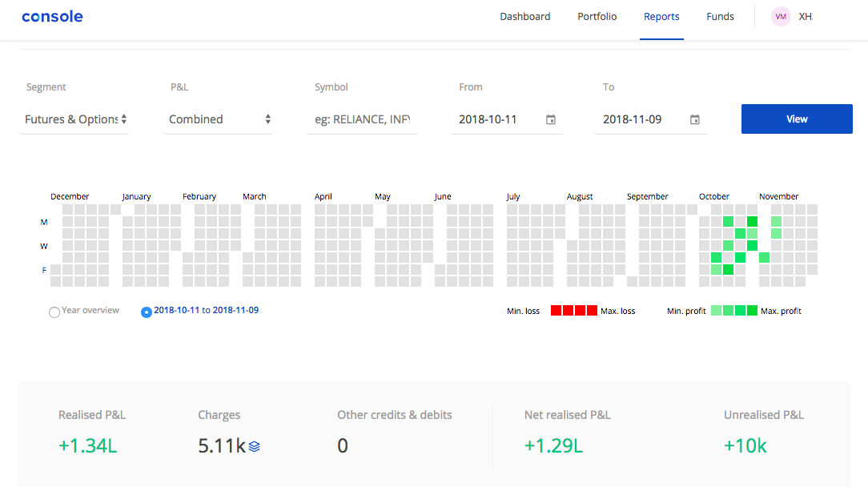The height and width of the screenshot is (487, 868).
Task: Click the Net realised P&L value +1.29L
Action: pyautogui.click(x=553, y=446)
